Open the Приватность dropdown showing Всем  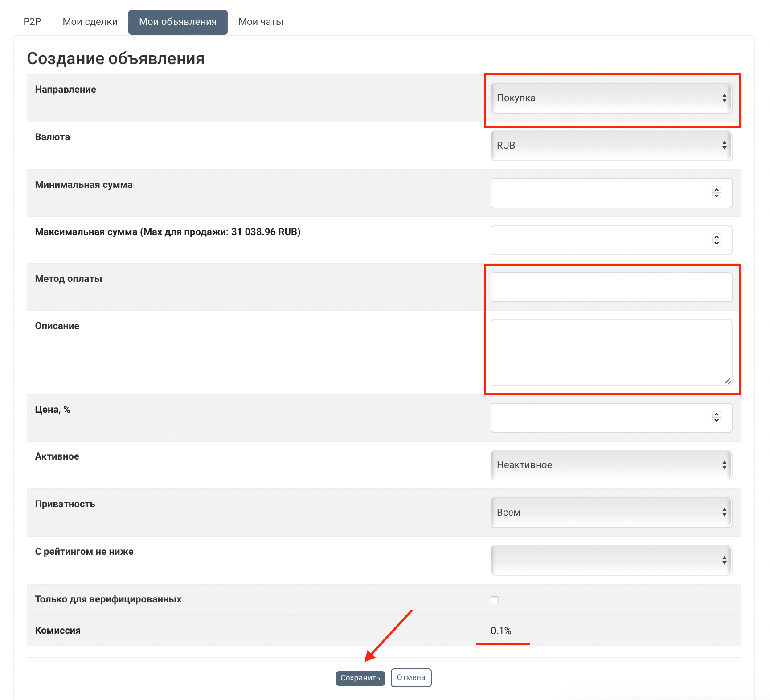[x=610, y=513]
